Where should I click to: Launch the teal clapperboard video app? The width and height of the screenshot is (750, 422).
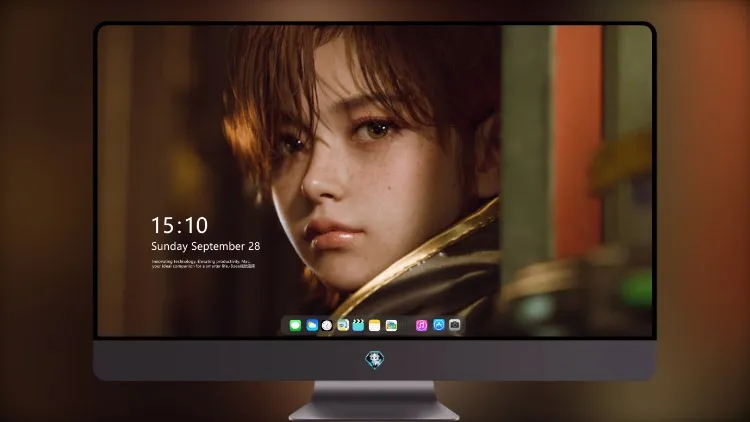point(358,325)
